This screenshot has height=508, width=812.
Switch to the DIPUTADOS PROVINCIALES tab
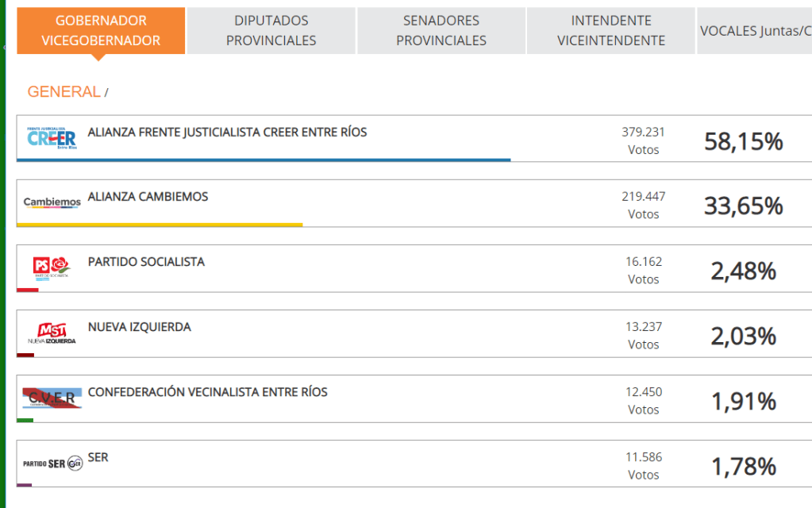pos(271,30)
